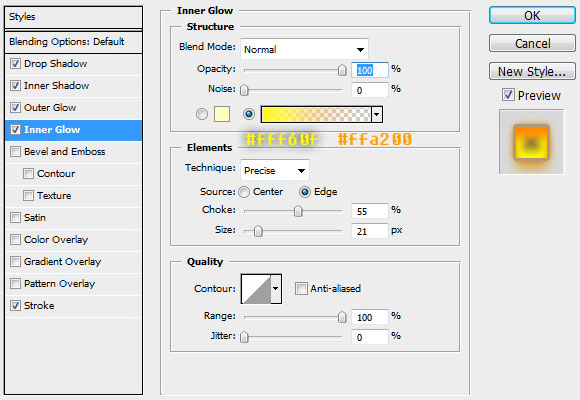Click the yellow-to-transparent gradient bar

tap(316, 114)
